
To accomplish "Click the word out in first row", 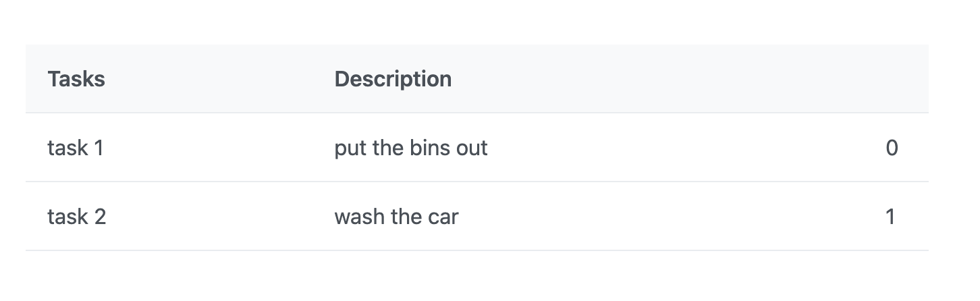I will coord(472,148).
